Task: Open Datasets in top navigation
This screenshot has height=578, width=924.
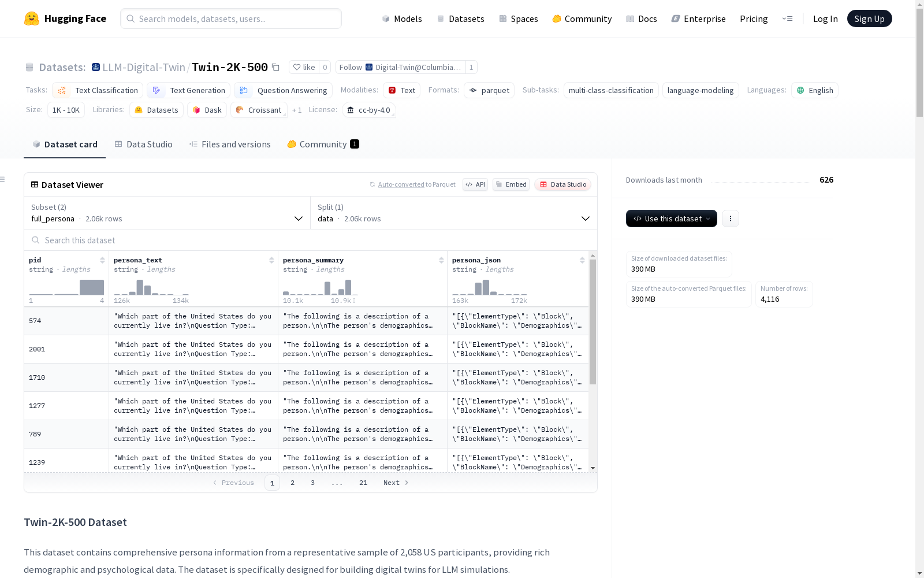Action: point(460,18)
